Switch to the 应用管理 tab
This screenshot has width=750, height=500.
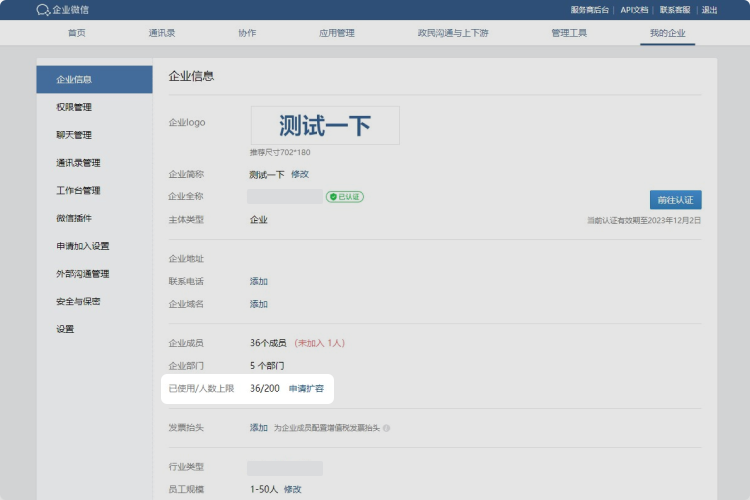[x=336, y=33]
